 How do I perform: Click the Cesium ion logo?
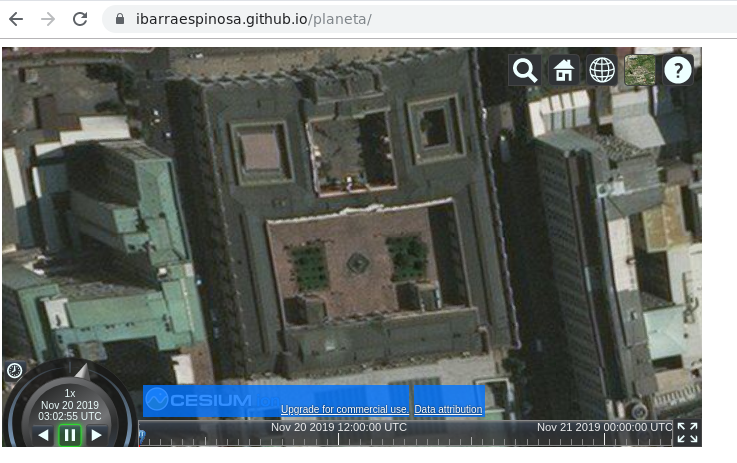pos(198,401)
